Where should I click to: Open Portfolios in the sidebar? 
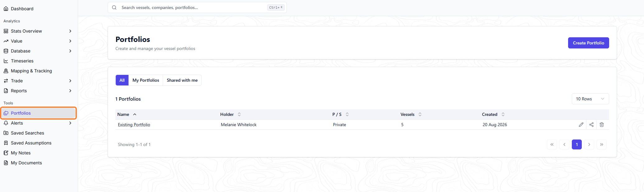39,113
